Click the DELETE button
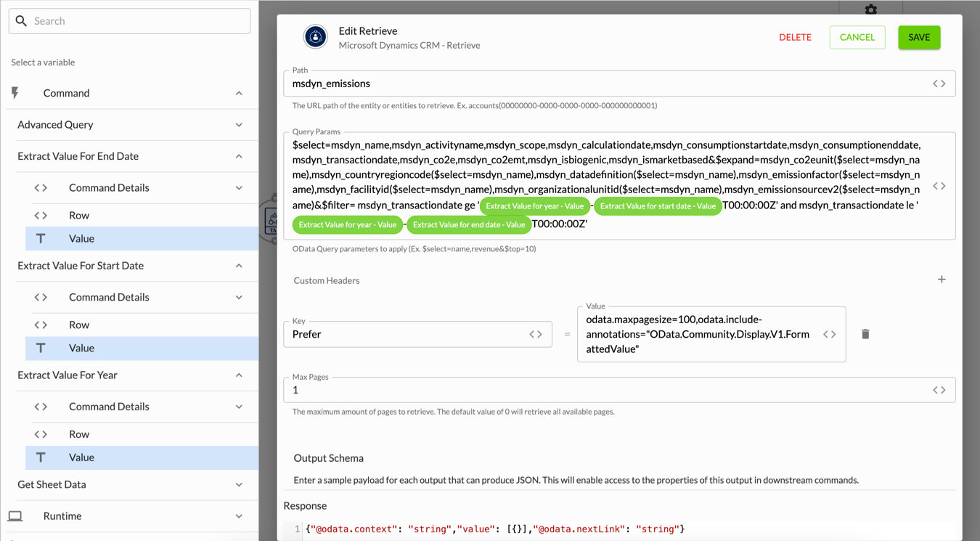Screen dimensions: 980x541 (795, 37)
